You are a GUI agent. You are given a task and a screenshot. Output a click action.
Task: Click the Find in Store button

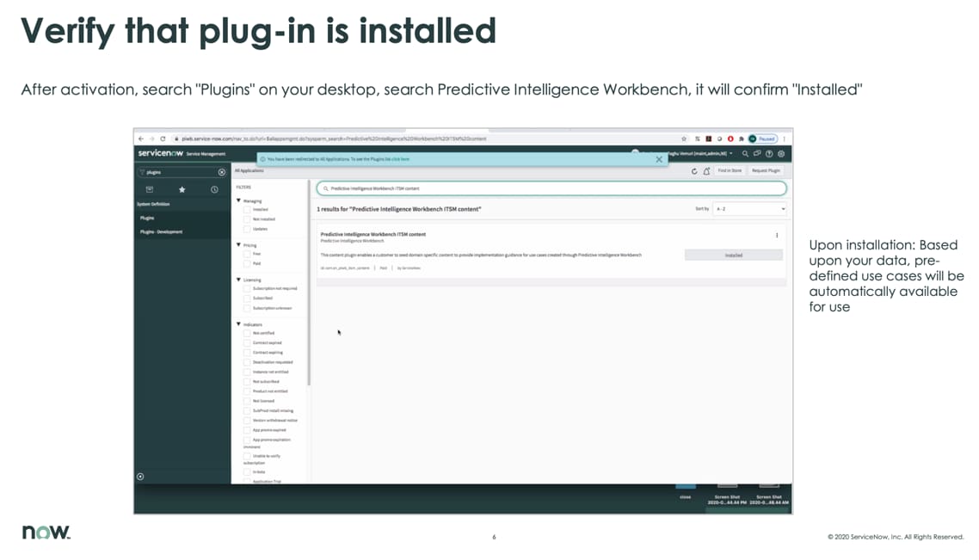730,170
